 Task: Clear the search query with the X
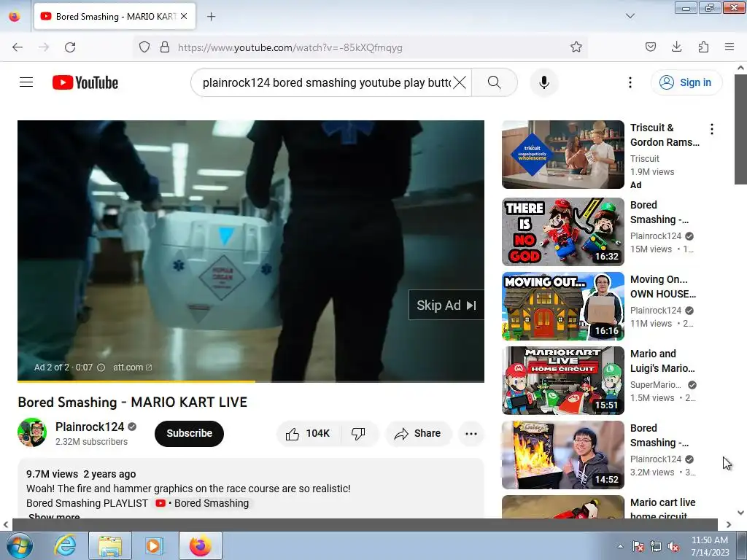pyautogui.click(x=460, y=82)
